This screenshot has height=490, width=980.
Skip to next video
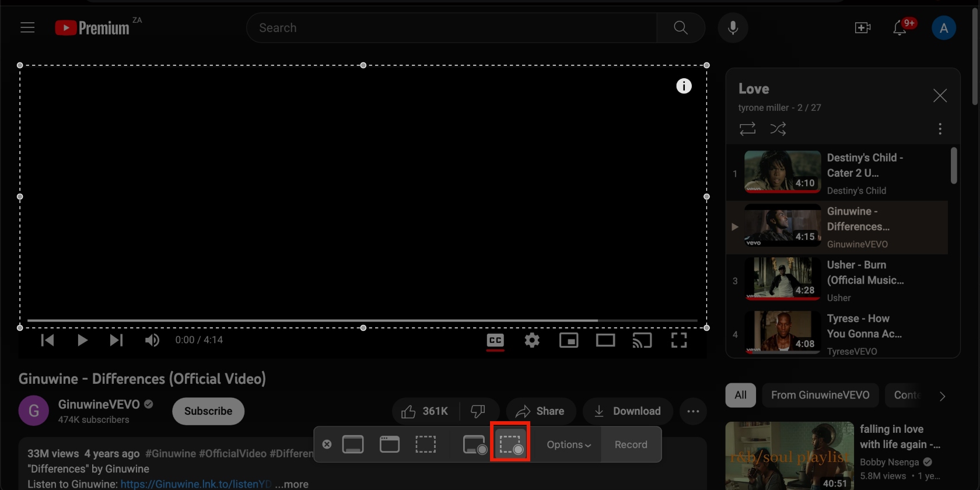click(x=116, y=340)
